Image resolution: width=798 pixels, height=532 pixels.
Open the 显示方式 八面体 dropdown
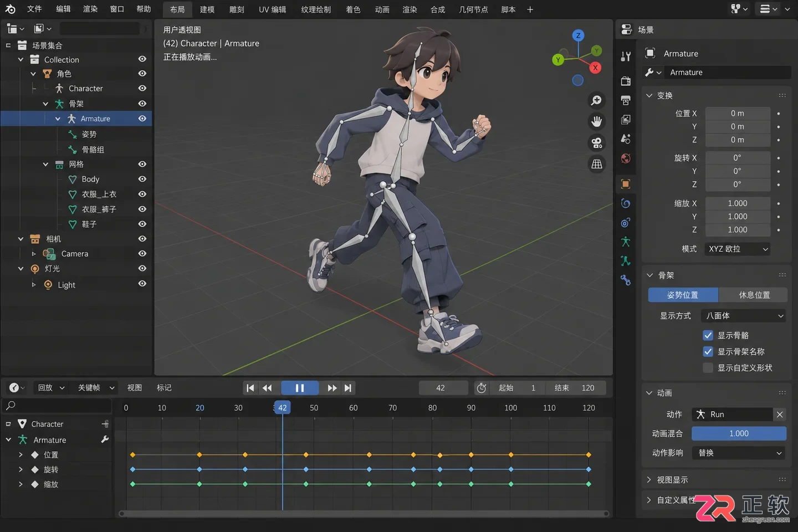point(744,316)
